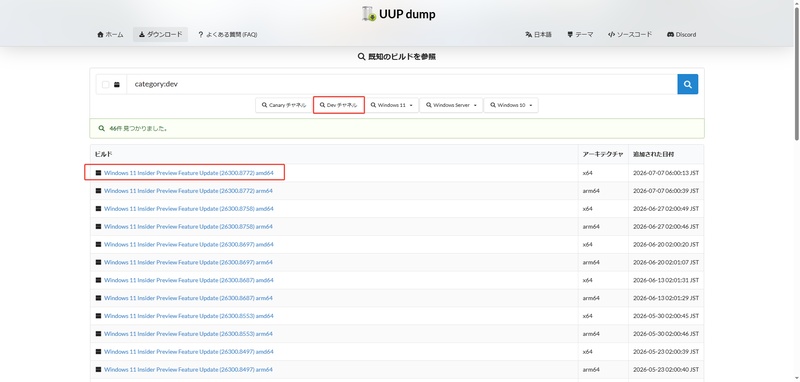The image size is (800, 382).
Task: Open build 26300.8758 arm64 link
Action: point(188,226)
